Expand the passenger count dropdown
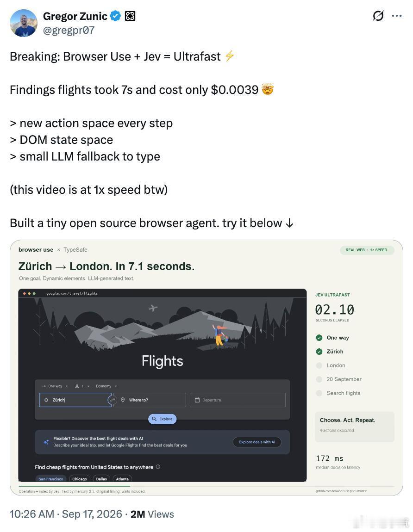 [x=82, y=386]
